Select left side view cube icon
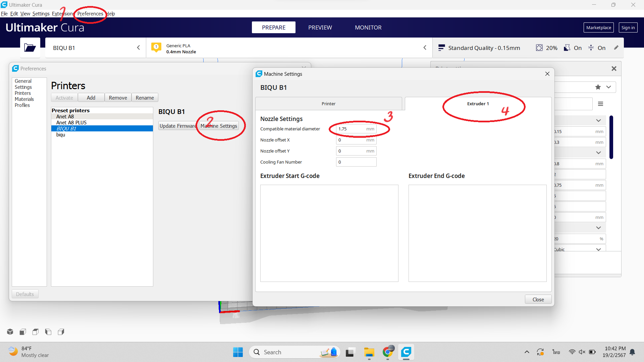This screenshot has width=644, height=362. click(48, 332)
